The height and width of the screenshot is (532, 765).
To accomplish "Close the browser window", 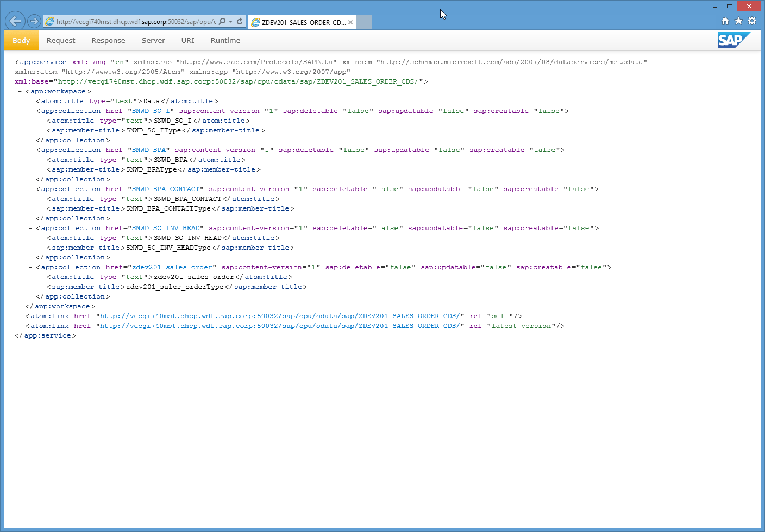I will click(749, 7).
